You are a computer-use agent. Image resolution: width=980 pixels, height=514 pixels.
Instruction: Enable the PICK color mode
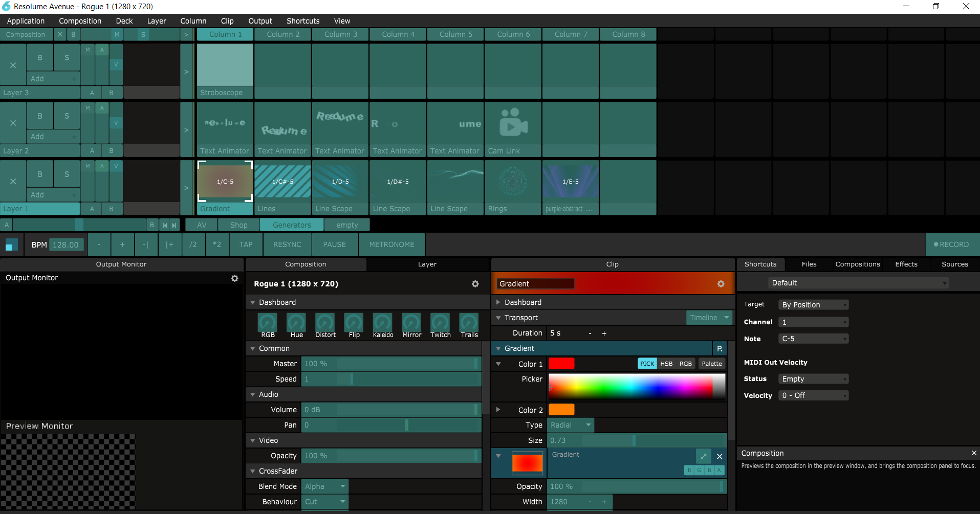[x=647, y=364]
